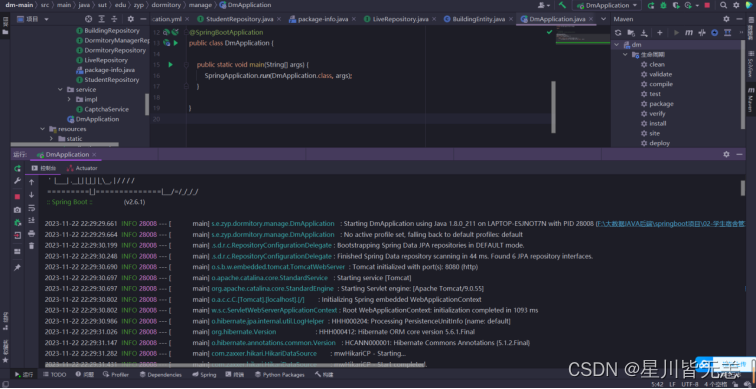Select Maven install lifecycle goal
Screen dimensions: 756x389
658,124
